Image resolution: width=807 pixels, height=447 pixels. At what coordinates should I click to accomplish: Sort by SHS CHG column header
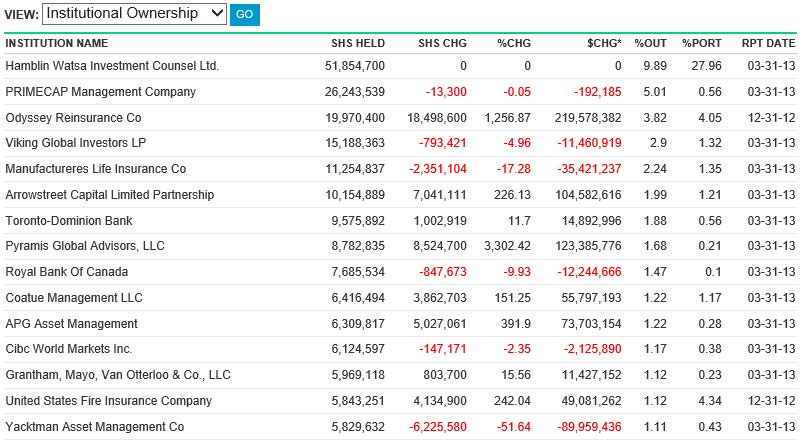point(443,44)
